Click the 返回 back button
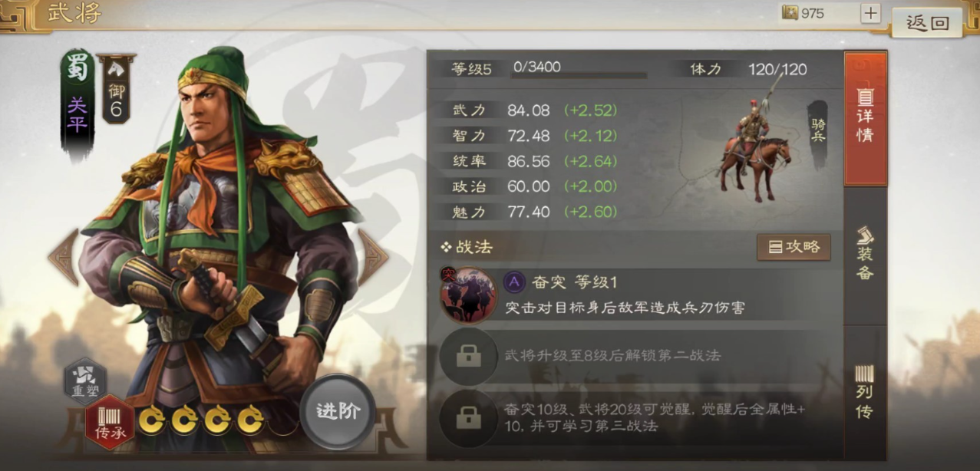980x471 pixels. 927,23
